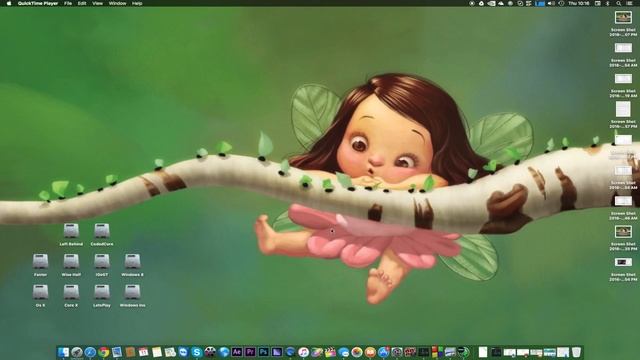The width and height of the screenshot is (640, 360).
Task: Open Final Cut Pro clapperboard icon
Action: [330, 352]
